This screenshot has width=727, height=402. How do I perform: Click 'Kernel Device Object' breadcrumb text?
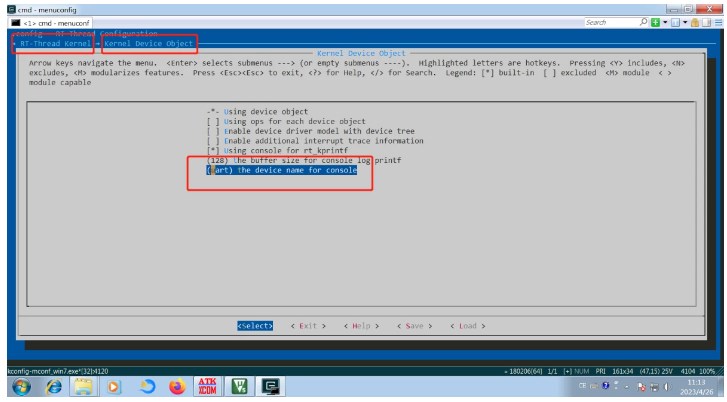[x=148, y=44]
